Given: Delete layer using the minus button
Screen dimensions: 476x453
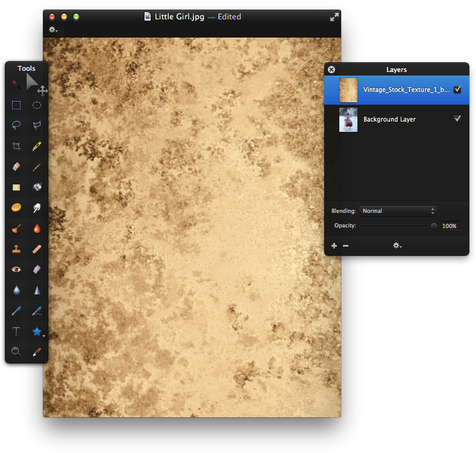Looking at the screenshot, I should point(346,246).
